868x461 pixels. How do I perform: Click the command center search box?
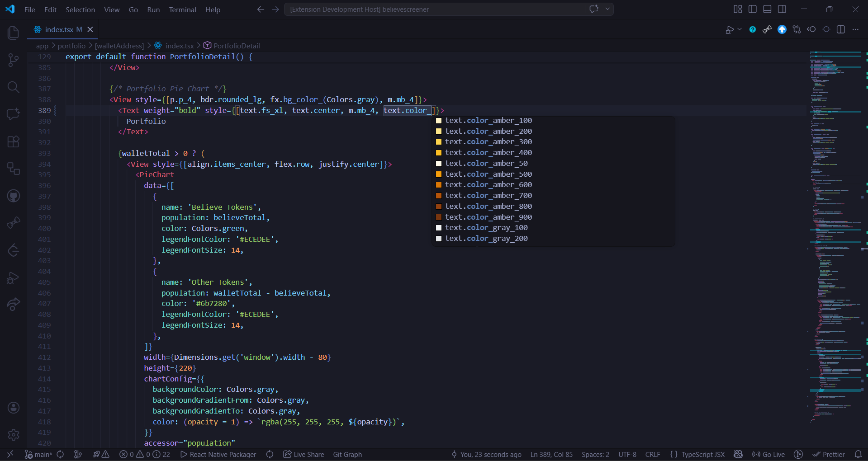(434, 9)
